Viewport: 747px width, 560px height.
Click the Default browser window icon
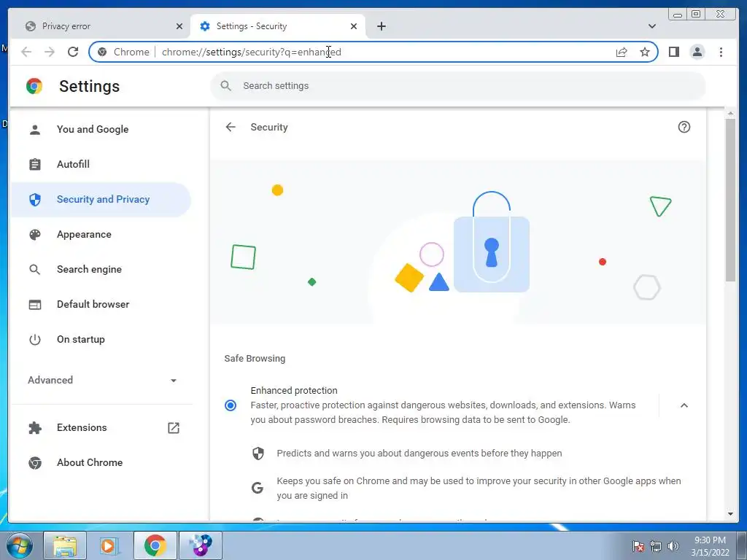click(35, 304)
